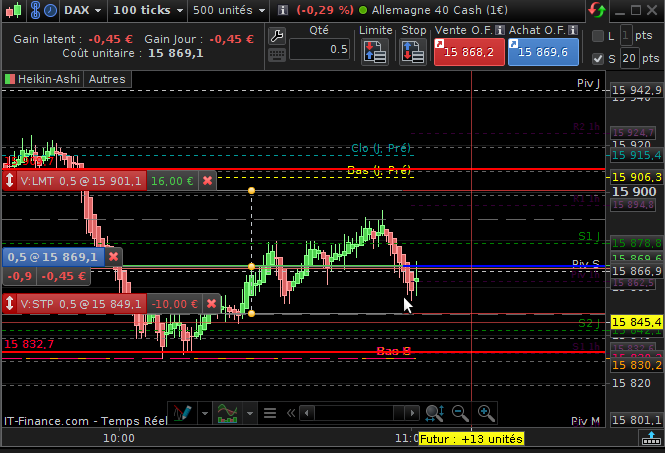665x453 pixels.
Task: Click the arrows handle on V:LMT order
Action: point(10,181)
